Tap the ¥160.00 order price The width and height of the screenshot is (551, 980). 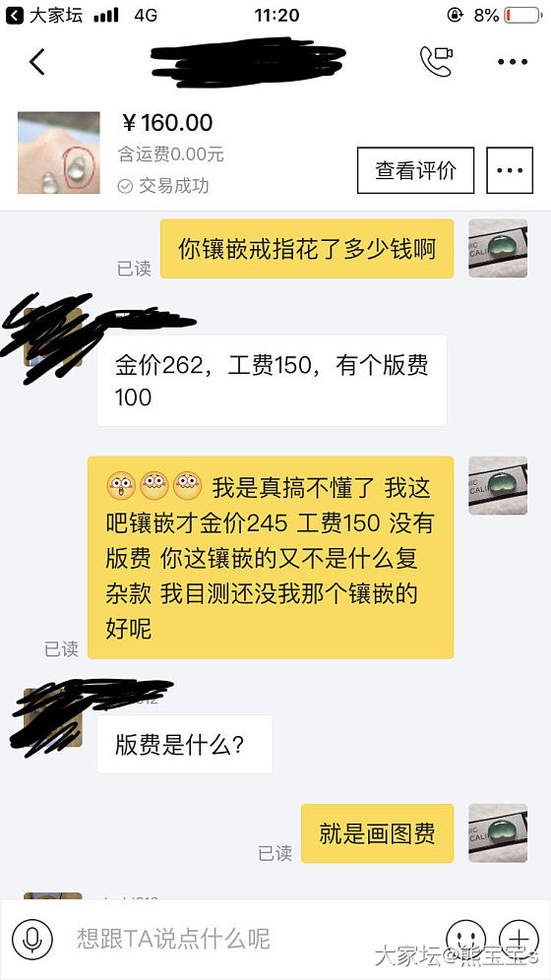point(166,123)
